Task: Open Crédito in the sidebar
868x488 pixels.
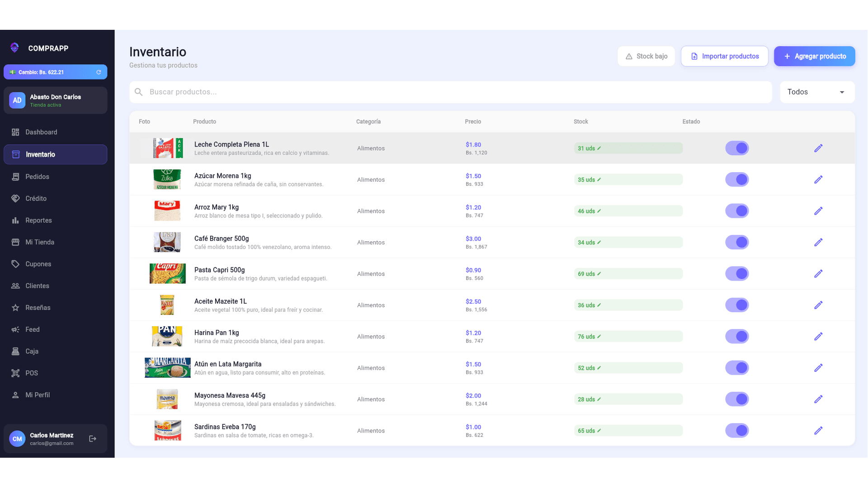Action: (x=55, y=198)
